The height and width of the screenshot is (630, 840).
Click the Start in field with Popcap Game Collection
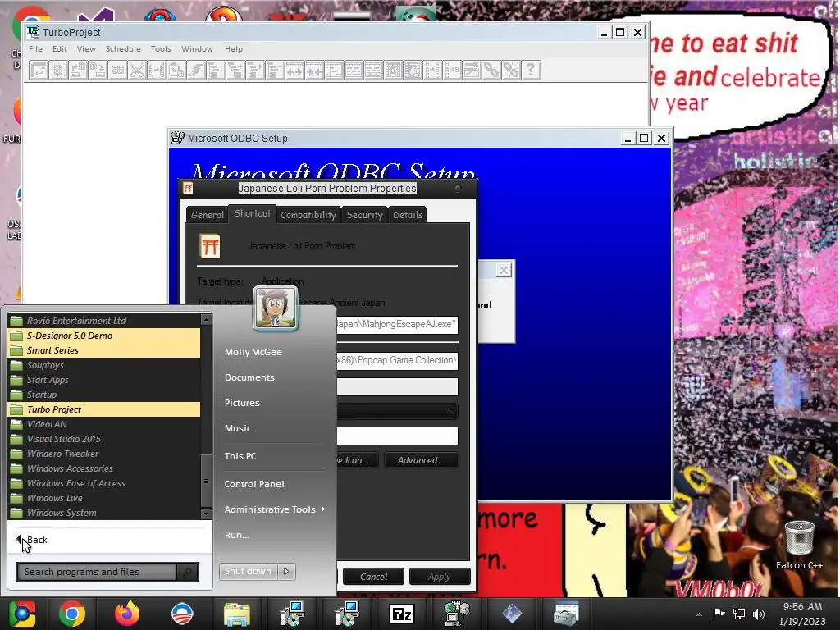click(x=397, y=361)
